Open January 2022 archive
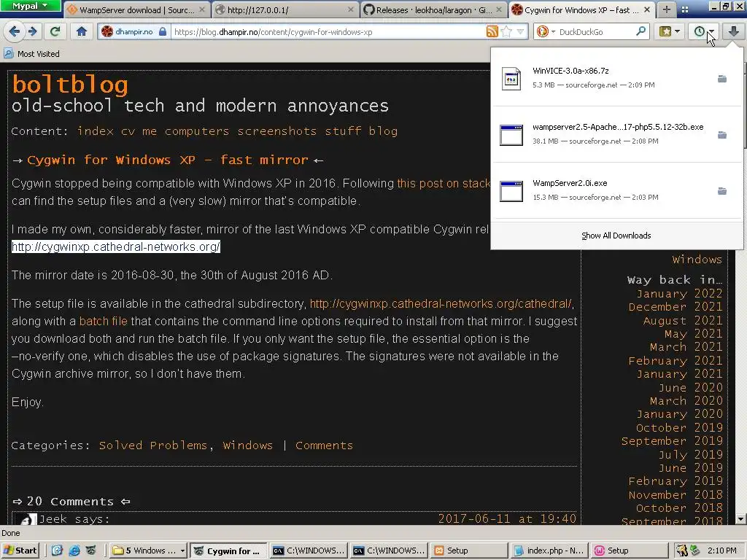Screen dimensions: 747x560 click(x=679, y=293)
